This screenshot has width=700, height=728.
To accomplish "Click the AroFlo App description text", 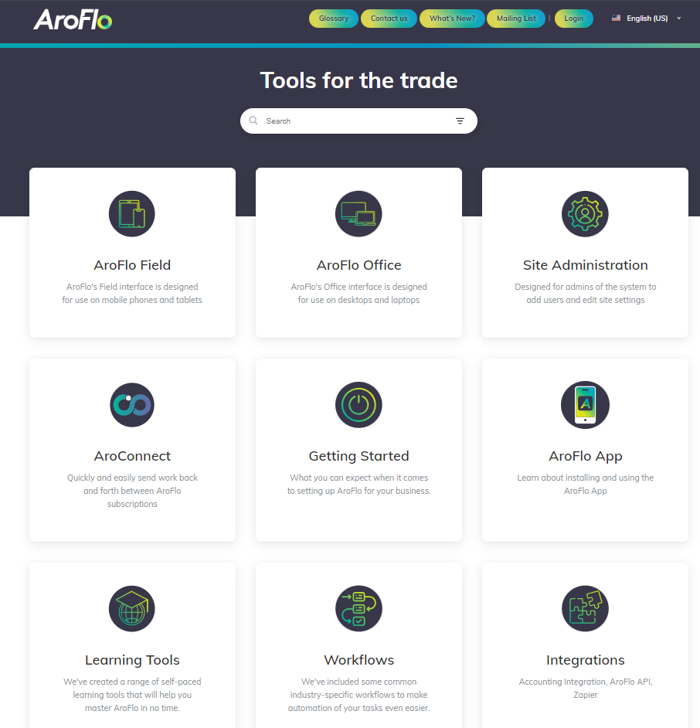I will tap(586, 485).
